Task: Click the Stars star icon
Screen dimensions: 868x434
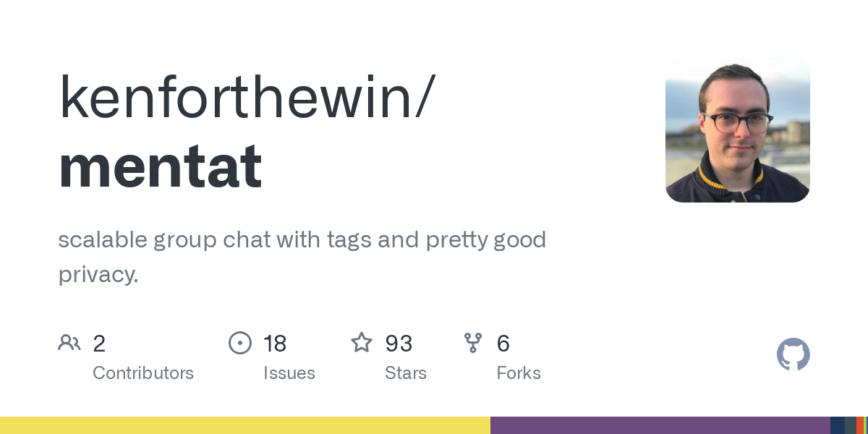Action: pyautogui.click(x=362, y=342)
